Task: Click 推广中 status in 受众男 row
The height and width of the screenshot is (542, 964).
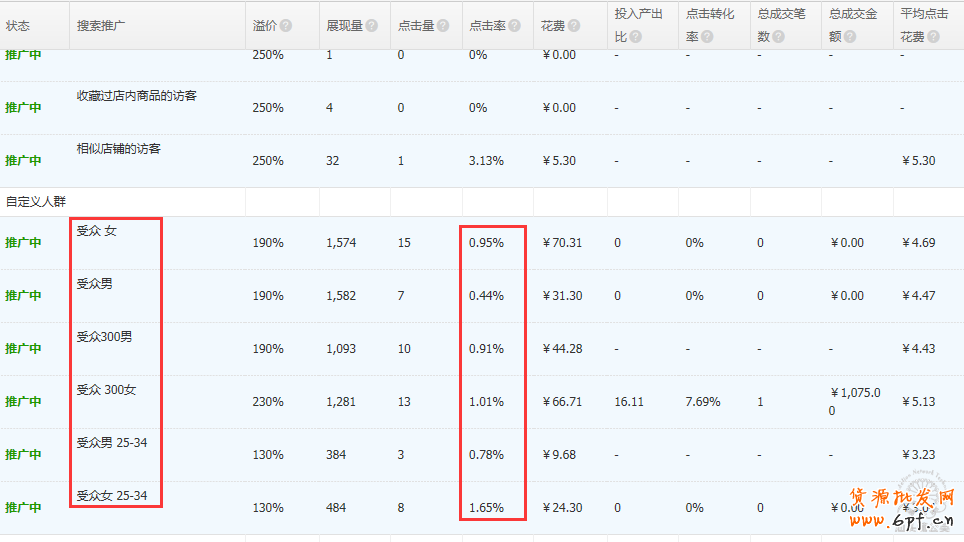Action: point(23,296)
